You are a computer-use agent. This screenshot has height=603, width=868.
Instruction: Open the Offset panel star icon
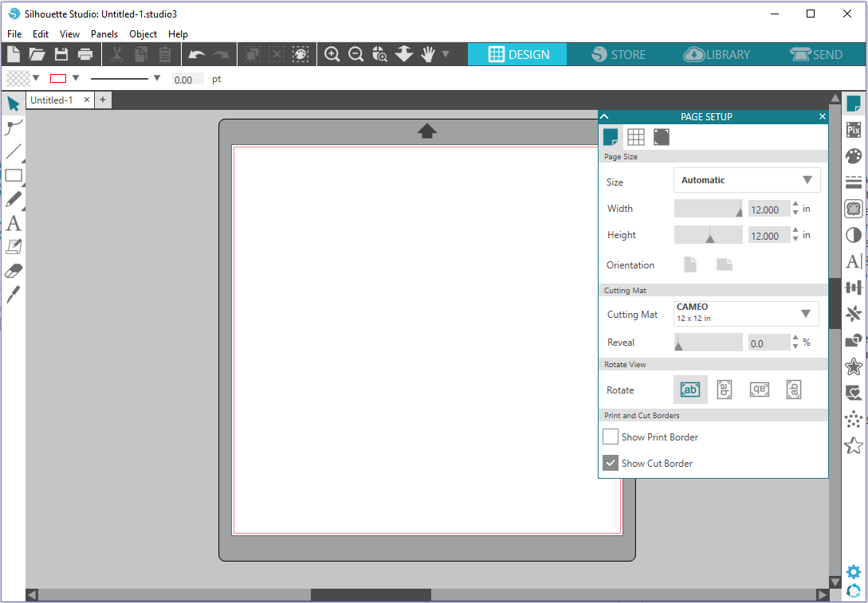pos(854,366)
